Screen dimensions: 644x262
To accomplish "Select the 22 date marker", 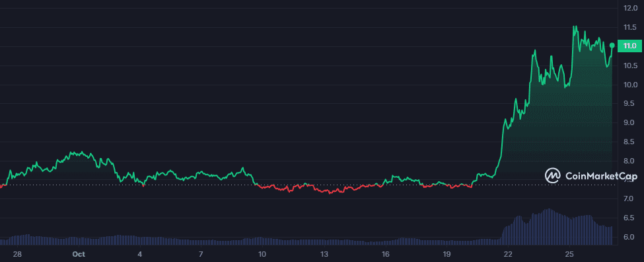I will (508, 254).
